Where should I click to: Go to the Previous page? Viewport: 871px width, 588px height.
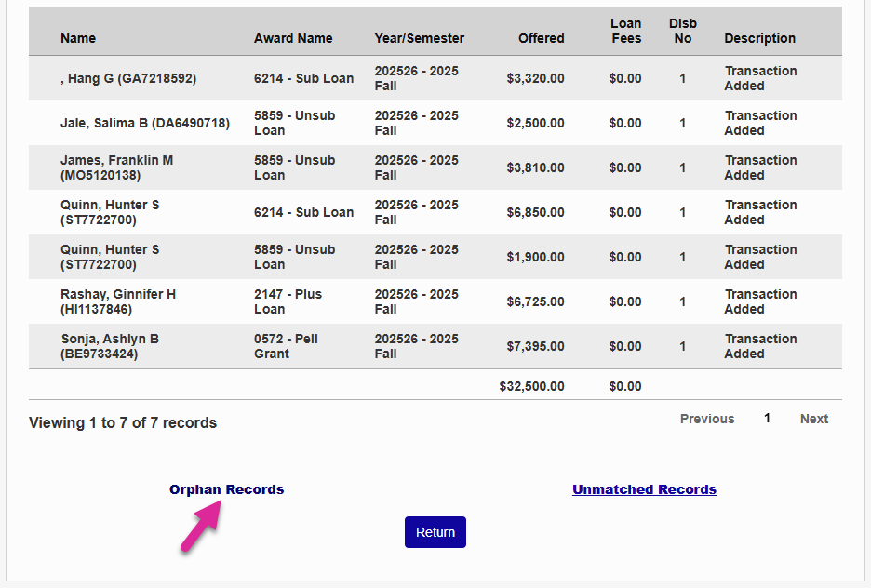pos(706,419)
